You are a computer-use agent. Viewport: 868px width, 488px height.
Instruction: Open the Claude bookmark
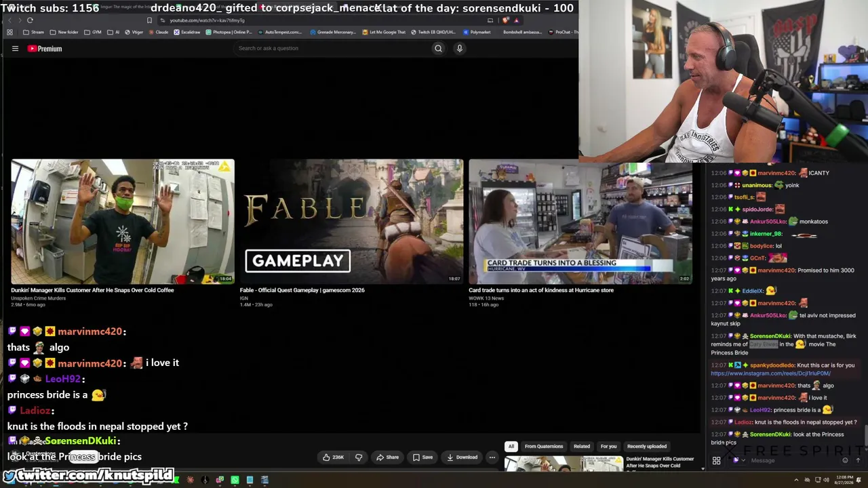(x=158, y=32)
